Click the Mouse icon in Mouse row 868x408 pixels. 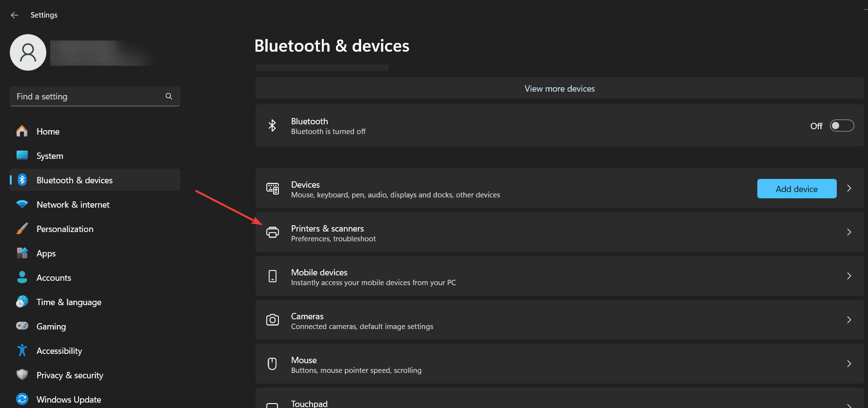273,364
